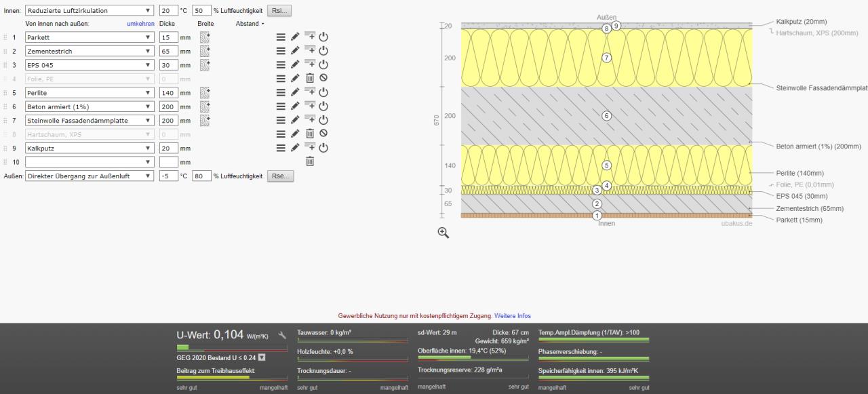Re-enable the deactivated Hartschaum, XPS layer
The image size is (868, 394).
[323, 134]
